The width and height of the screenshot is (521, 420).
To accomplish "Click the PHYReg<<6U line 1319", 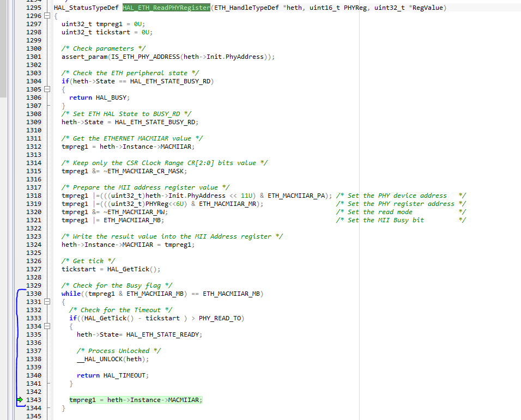I will (x=162, y=204).
